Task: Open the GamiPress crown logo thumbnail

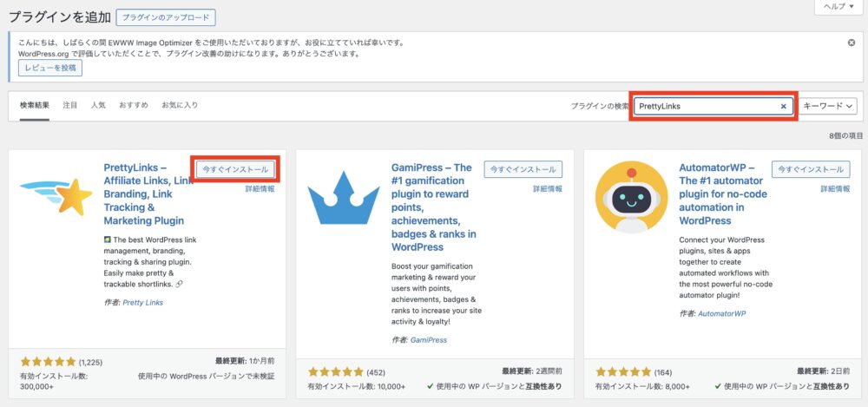Action: [x=344, y=197]
